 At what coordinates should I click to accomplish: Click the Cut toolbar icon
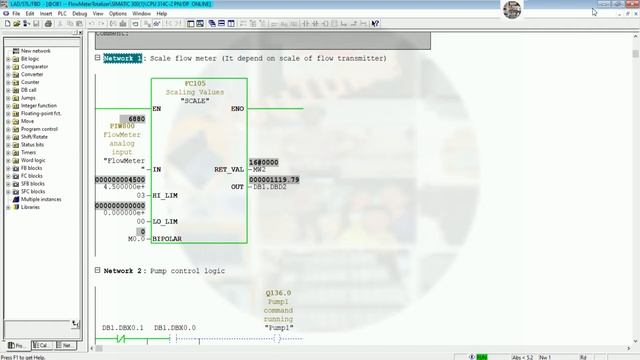(x=60, y=24)
